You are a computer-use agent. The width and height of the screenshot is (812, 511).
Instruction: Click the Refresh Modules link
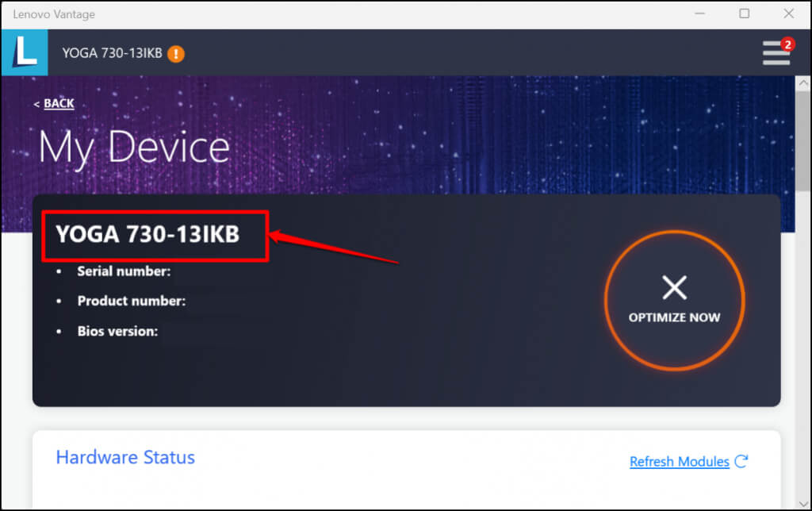pos(680,461)
